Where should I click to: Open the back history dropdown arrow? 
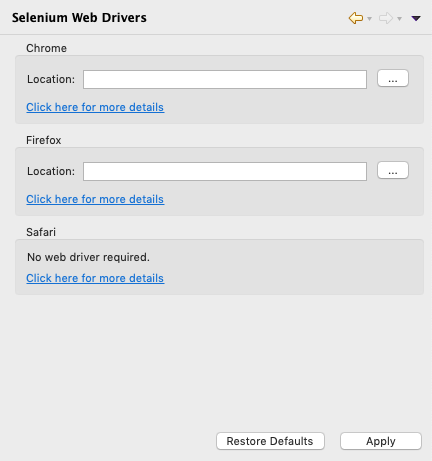(x=369, y=19)
